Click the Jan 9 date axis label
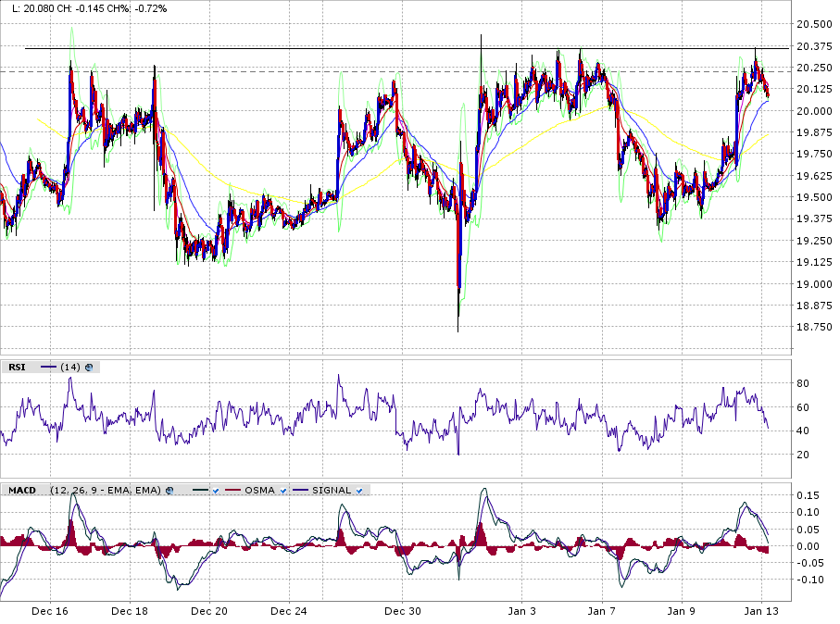 tap(682, 611)
